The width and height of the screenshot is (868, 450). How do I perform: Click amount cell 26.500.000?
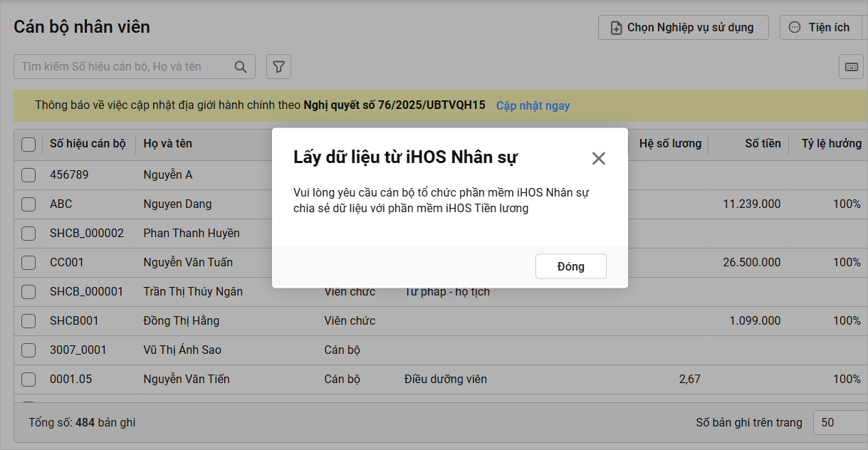tap(751, 262)
